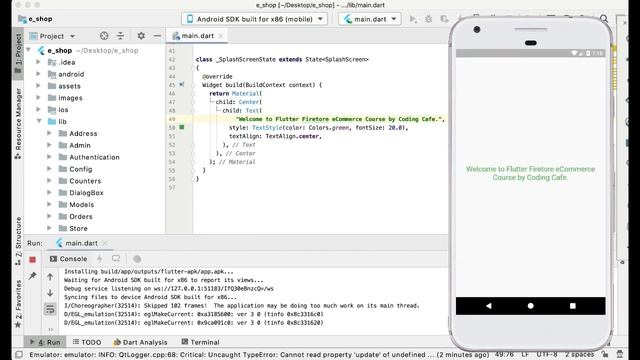Expand the Authentication folder arrow
Screen dimensions: 640x360
tap(49, 157)
